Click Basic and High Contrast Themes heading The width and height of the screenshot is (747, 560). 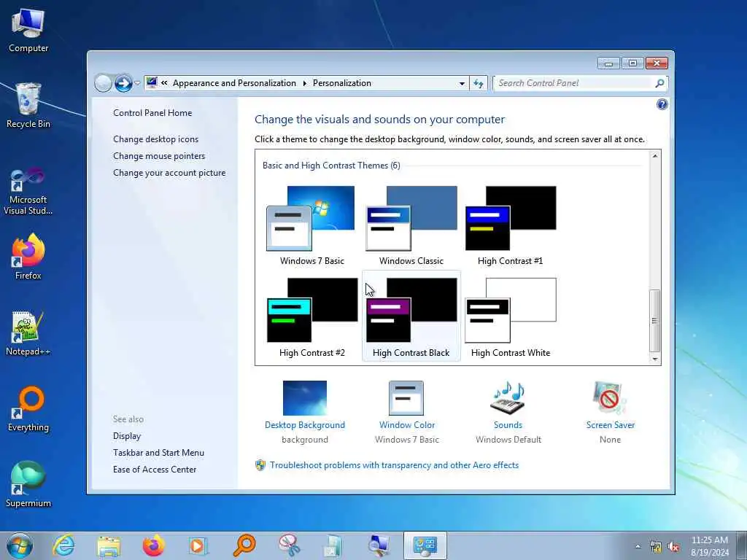point(331,166)
